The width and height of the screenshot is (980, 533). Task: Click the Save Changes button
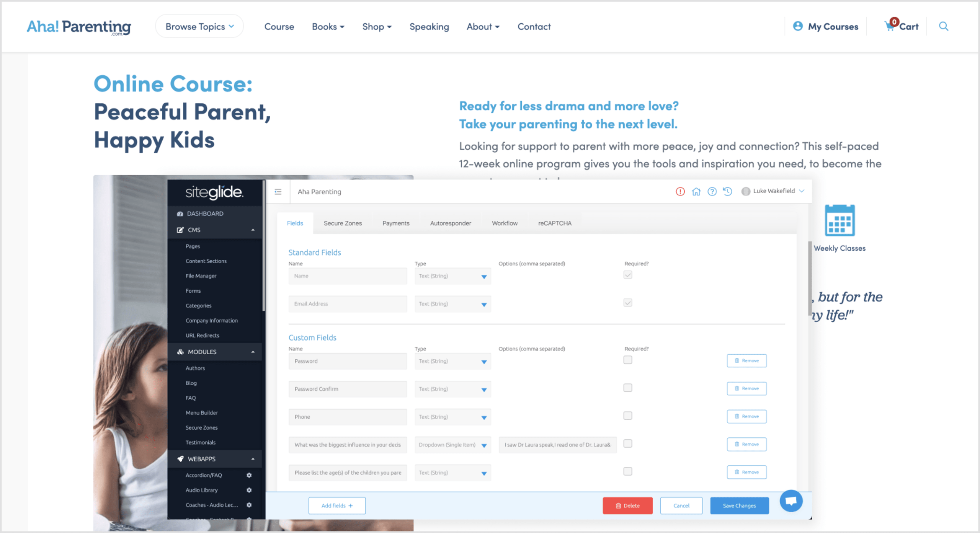click(x=739, y=506)
